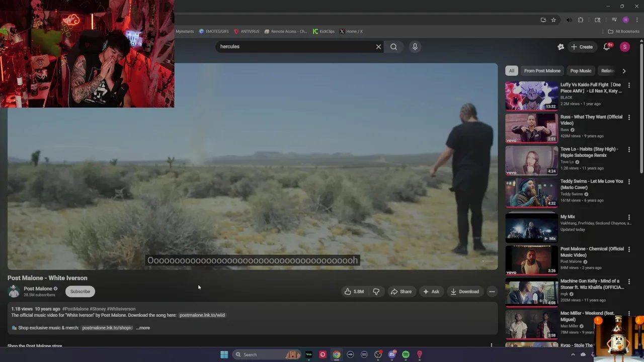Open Post Malone channel avatar
The image size is (644, 362).
coord(14,291)
